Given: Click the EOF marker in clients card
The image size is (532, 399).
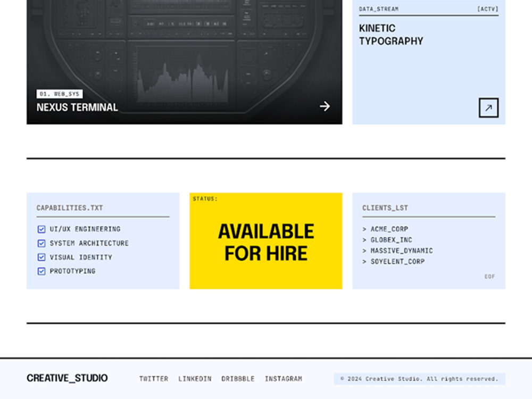Looking at the screenshot, I should tap(489, 277).
